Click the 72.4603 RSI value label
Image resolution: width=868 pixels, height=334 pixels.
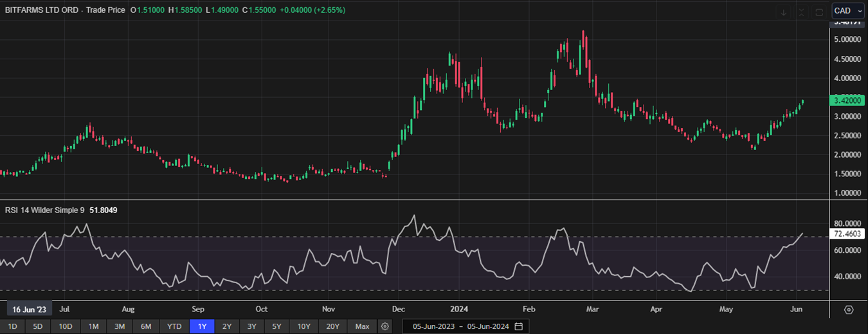(848, 234)
